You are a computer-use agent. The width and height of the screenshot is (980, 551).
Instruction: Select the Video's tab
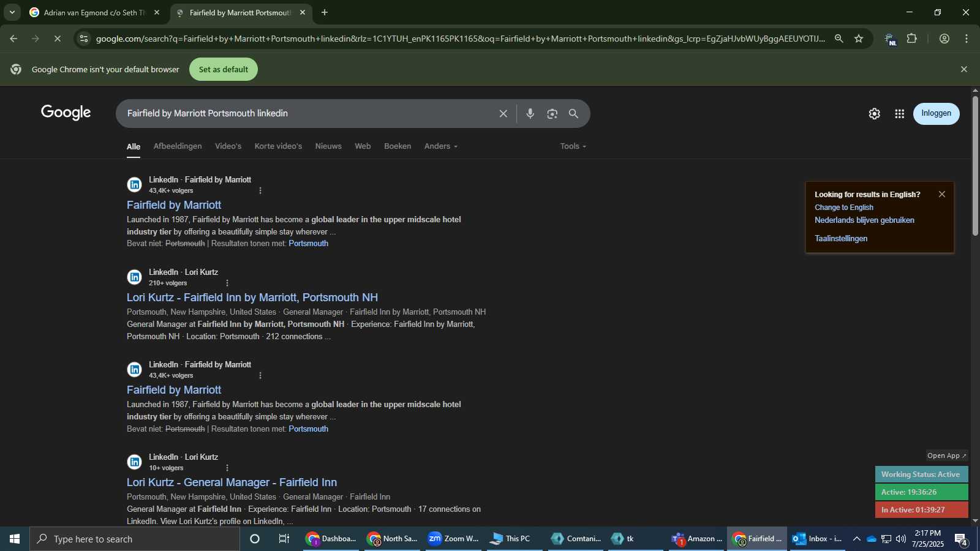point(228,146)
